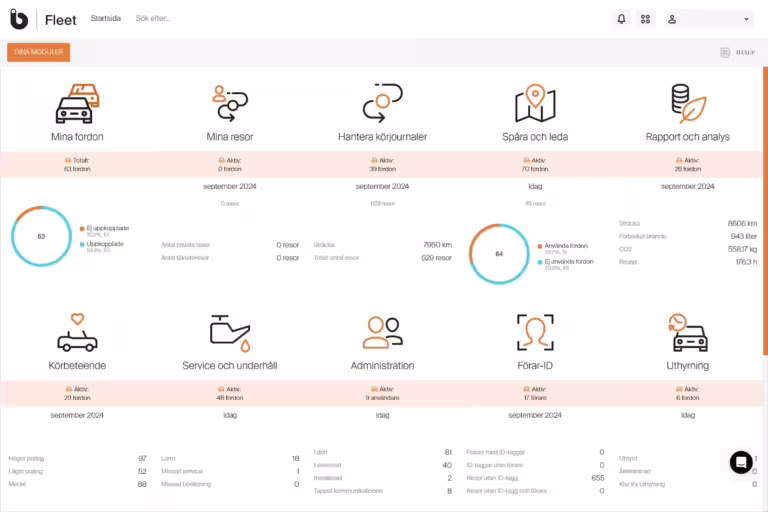Image resolution: width=768 pixels, height=512 pixels.
Task: Click the Spåra och leda title
Action: [535, 137]
